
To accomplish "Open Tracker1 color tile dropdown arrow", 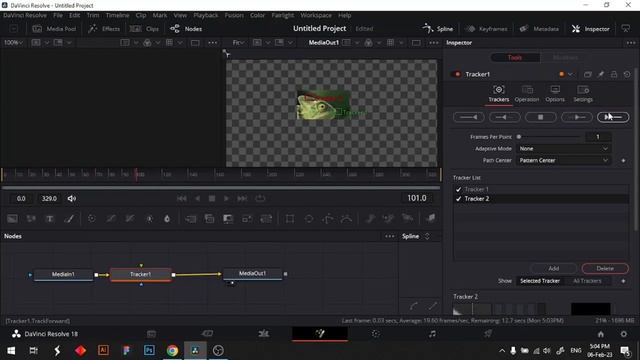I will [x=571, y=74].
